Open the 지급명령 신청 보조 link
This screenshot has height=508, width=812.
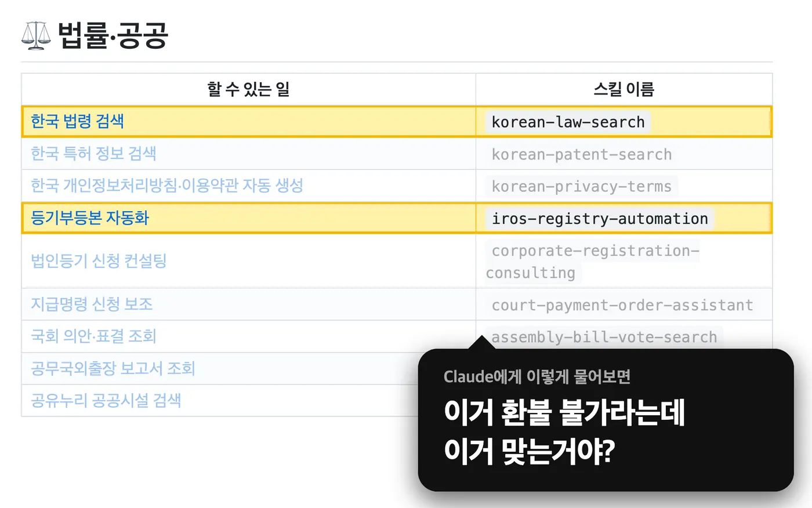point(92,304)
